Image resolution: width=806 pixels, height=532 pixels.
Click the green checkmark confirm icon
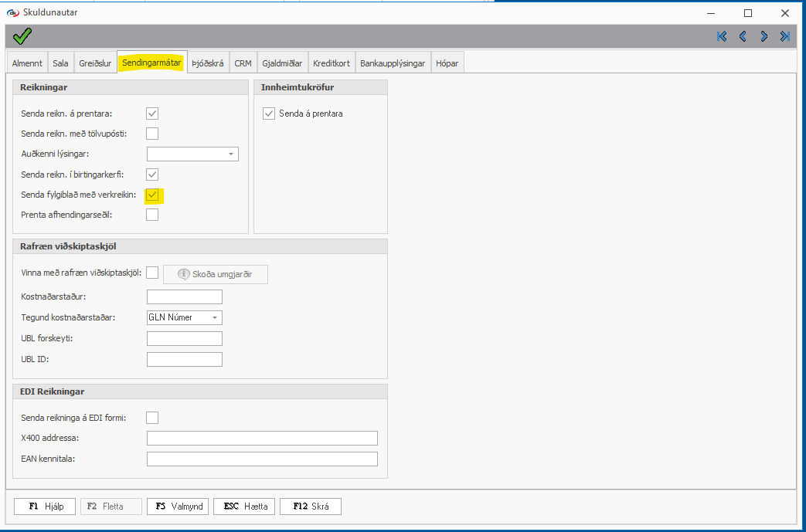click(x=22, y=36)
